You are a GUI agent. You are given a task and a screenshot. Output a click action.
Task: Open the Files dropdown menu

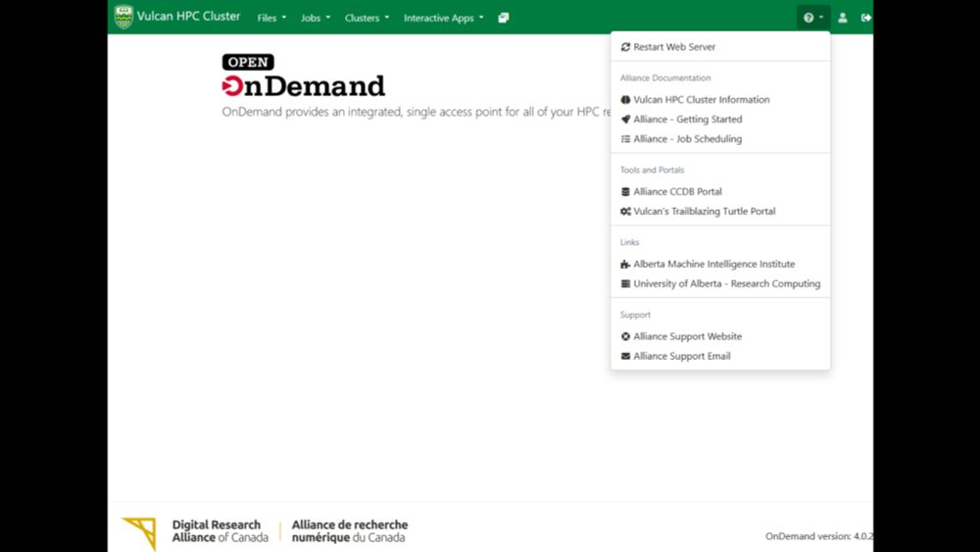click(x=271, y=18)
